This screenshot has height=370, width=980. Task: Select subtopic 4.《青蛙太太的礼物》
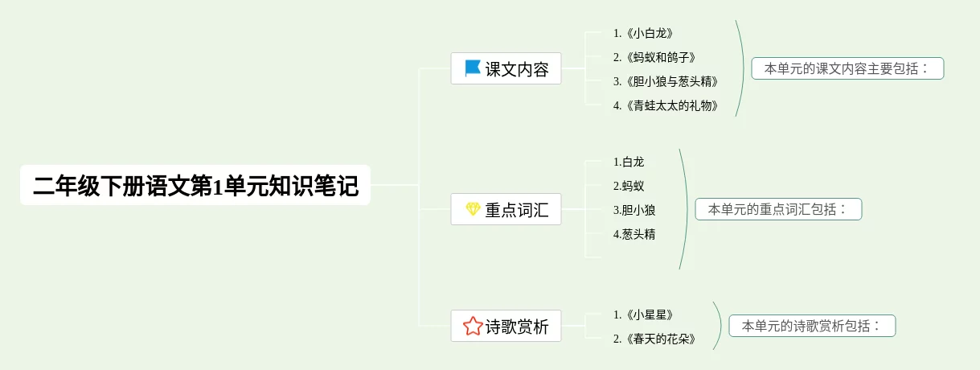pos(665,105)
